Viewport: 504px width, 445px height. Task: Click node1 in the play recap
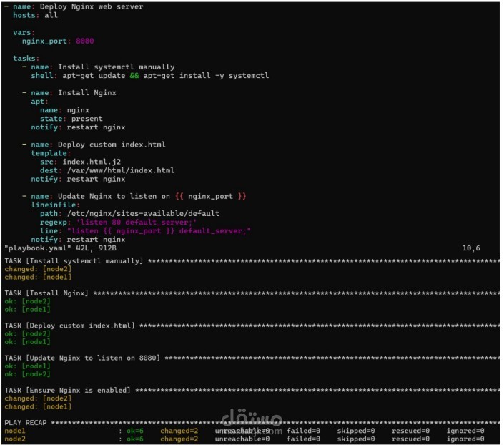[x=15, y=431]
